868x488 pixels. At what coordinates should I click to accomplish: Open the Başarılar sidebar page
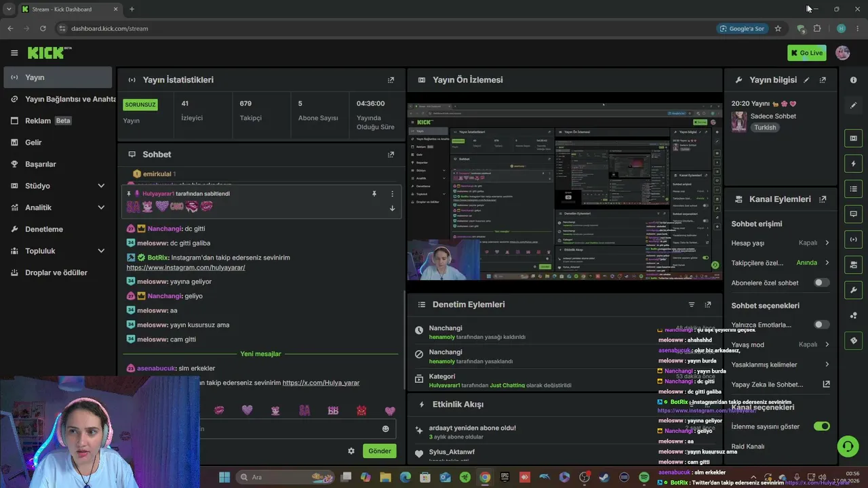(58, 164)
